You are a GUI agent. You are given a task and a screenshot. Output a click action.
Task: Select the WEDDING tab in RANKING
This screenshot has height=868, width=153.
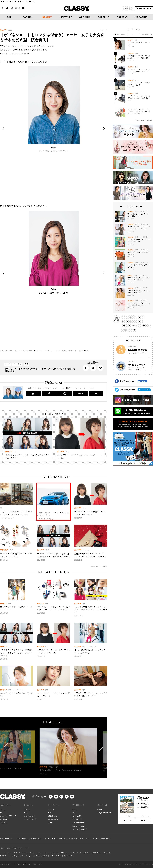tap(121, 35)
